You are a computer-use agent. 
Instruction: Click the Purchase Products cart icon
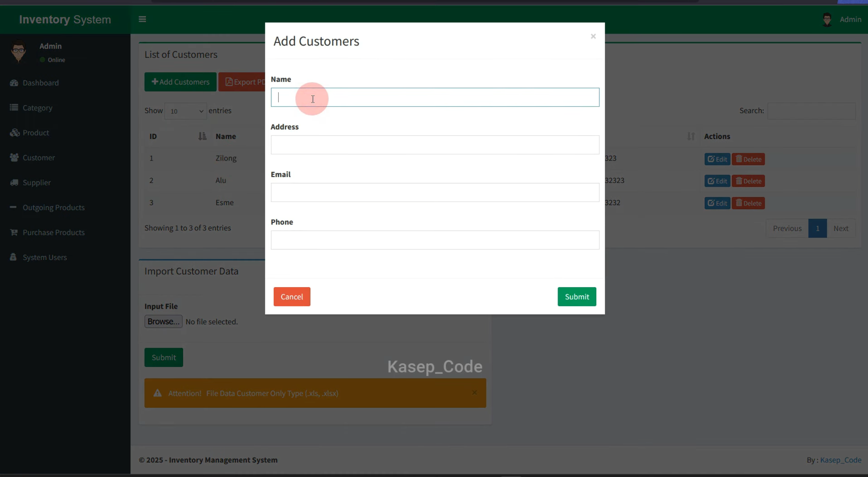pos(14,232)
